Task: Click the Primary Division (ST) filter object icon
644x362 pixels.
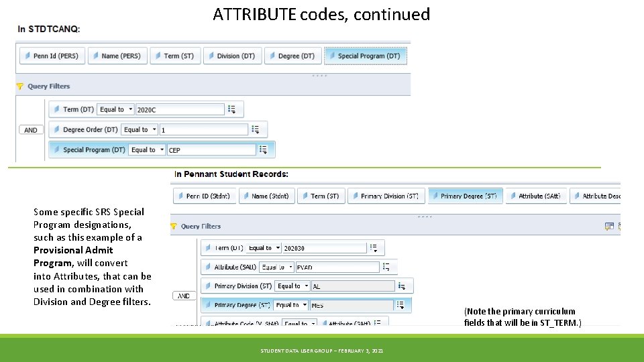Action: [208, 286]
